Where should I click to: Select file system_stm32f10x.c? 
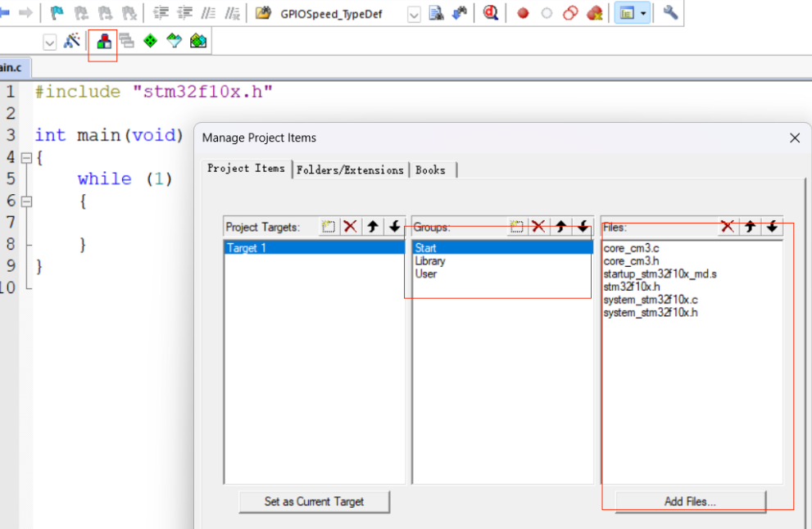click(x=651, y=300)
